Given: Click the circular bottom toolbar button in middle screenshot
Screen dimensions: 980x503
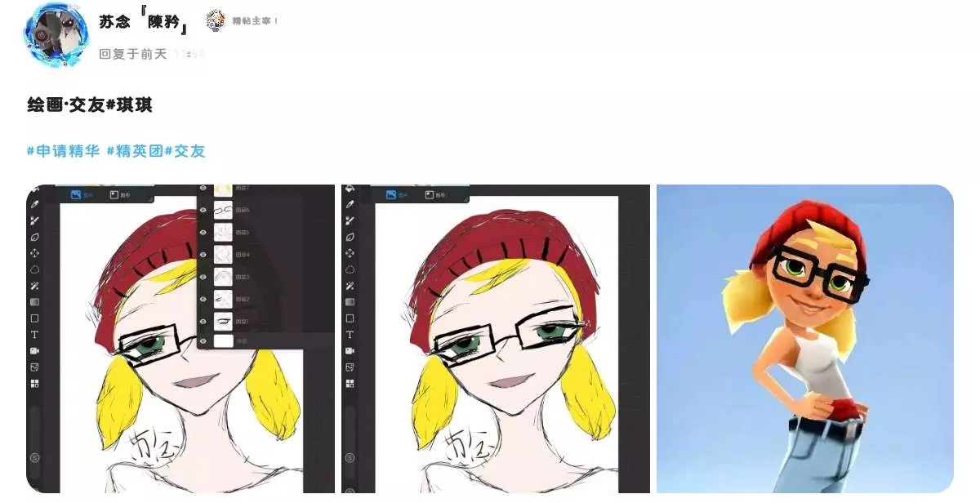Looking at the screenshot, I should (350, 458).
